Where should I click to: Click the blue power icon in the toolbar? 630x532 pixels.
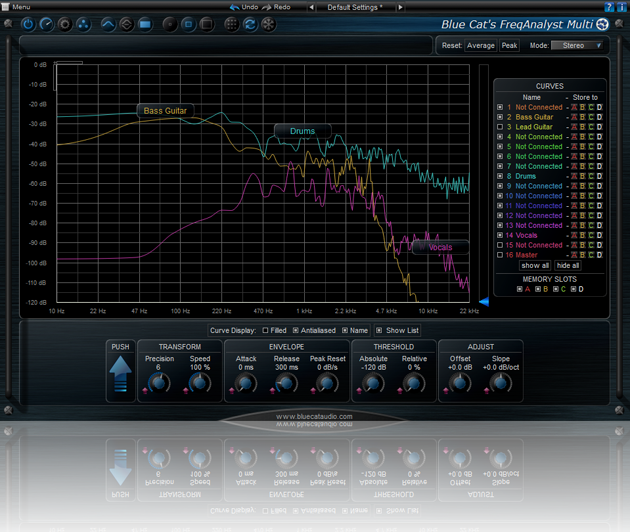click(28, 25)
